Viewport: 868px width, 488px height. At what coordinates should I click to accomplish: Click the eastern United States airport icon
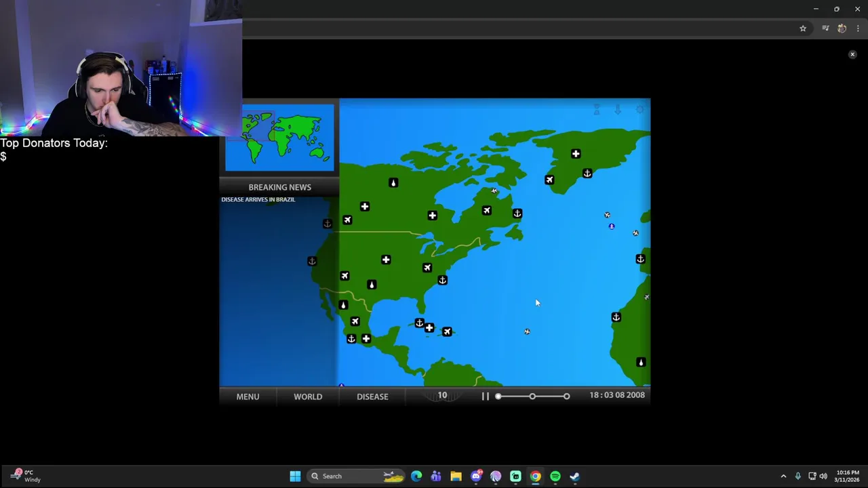pos(427,268)
